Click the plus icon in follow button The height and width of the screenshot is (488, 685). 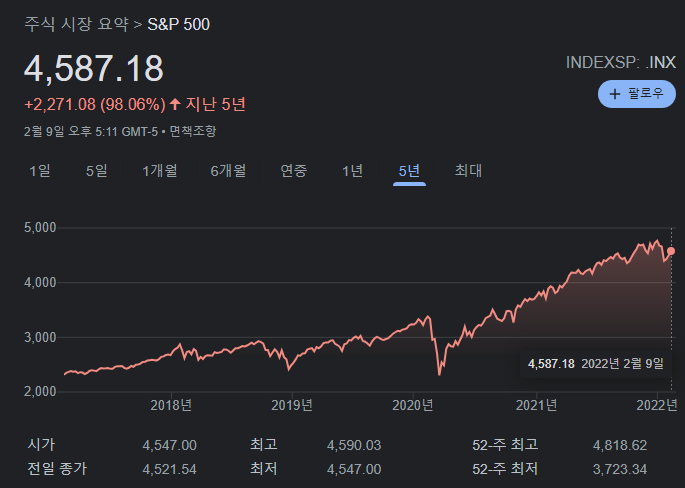click(615, 94)
